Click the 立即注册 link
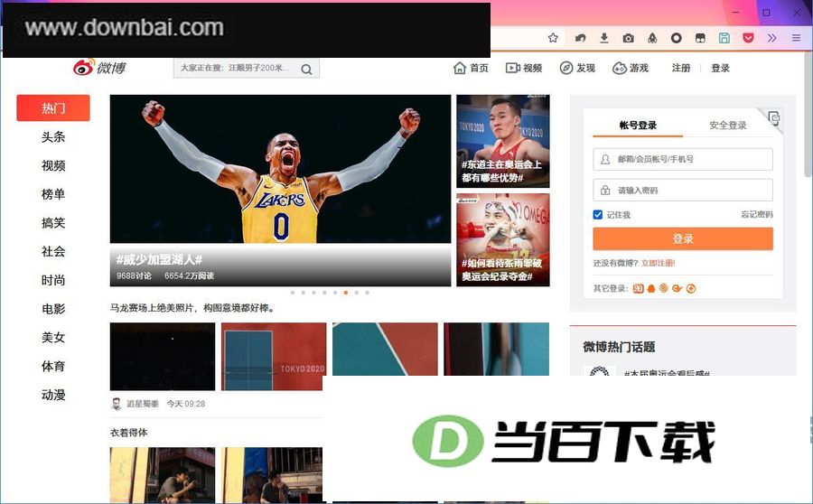 [x=658, y=263]
